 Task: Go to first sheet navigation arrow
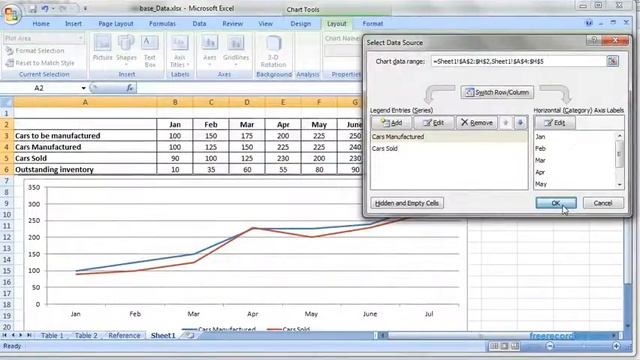pyautogui.click(x=4, y=335)
